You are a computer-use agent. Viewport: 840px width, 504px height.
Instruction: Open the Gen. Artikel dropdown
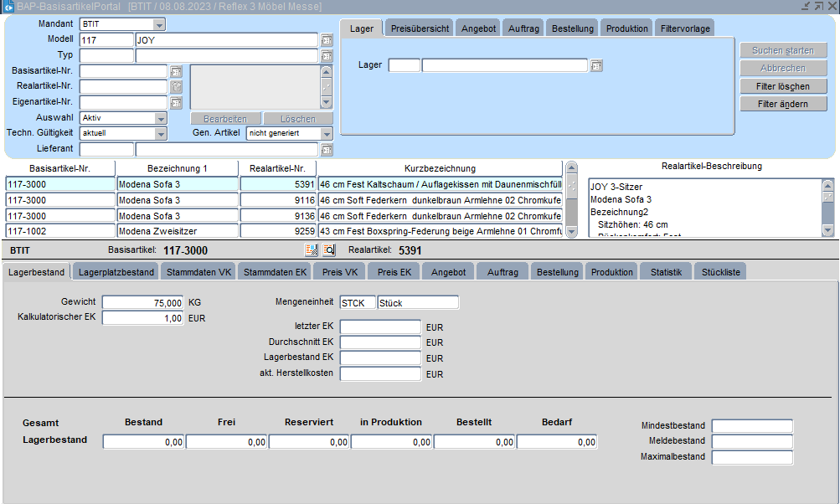[327, 133]
